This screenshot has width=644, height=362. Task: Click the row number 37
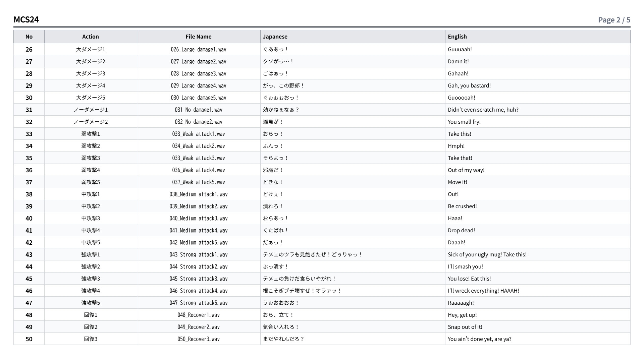[x=29, y=182]
